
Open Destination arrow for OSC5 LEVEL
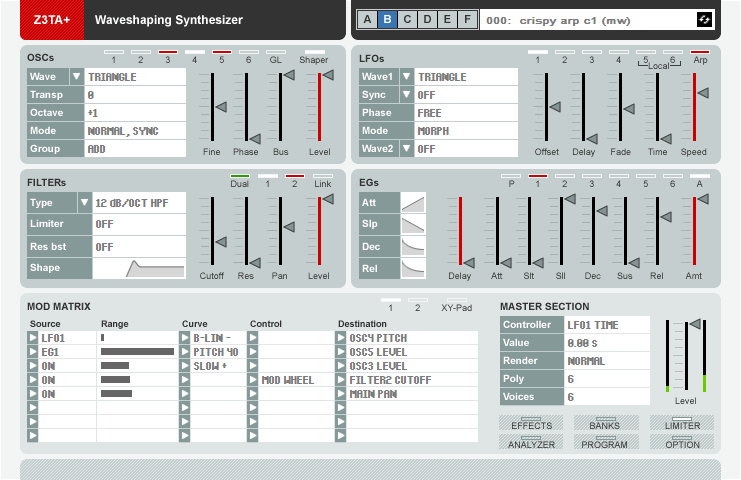(x=341, y=352)
